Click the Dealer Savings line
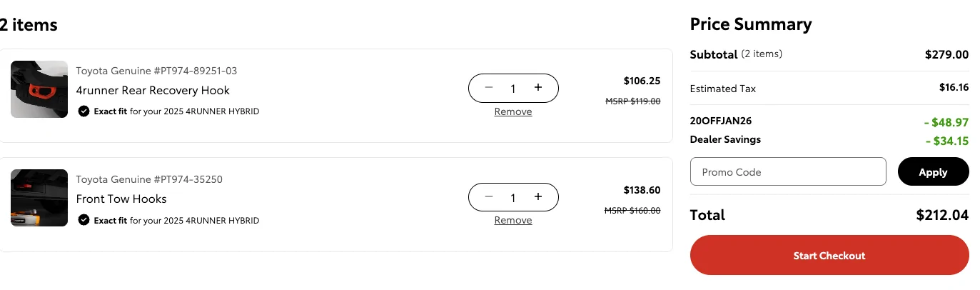Image resolution: width=980 pixels, height=290 pixels. tap(725, 140)
